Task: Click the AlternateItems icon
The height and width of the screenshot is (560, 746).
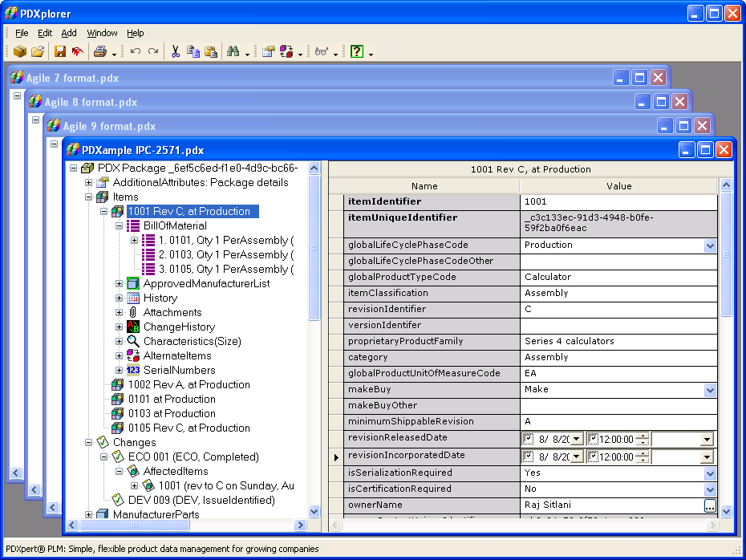Action: point(133,356)
